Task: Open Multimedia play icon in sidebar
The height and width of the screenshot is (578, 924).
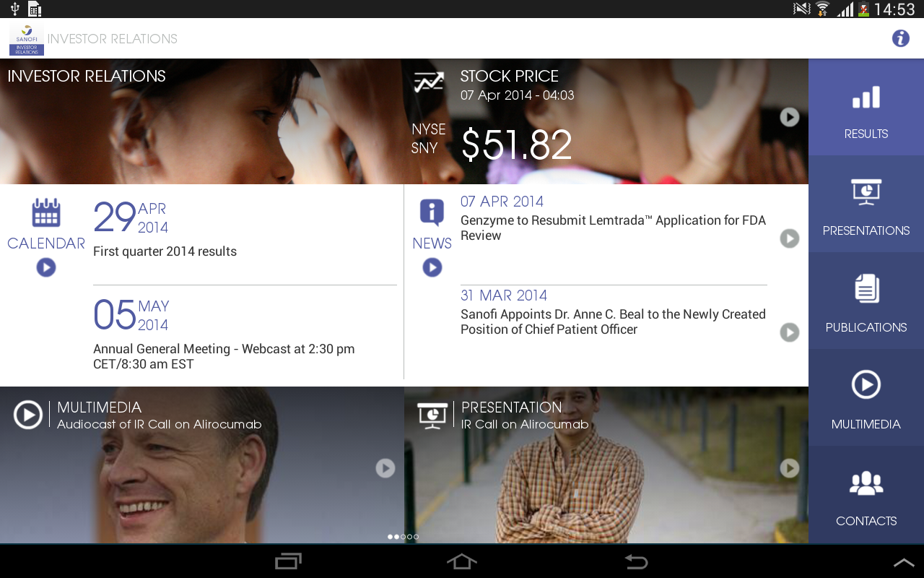Action: [x=866, y=384]
